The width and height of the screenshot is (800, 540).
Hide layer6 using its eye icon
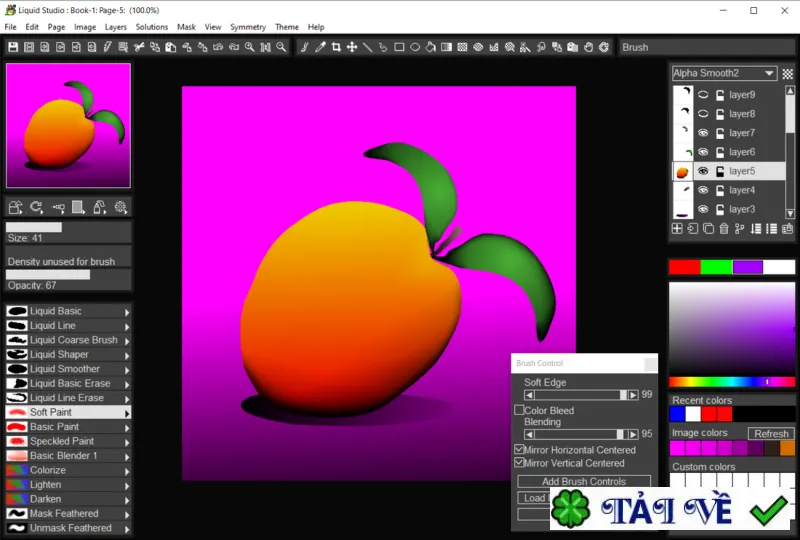[703, 152]
